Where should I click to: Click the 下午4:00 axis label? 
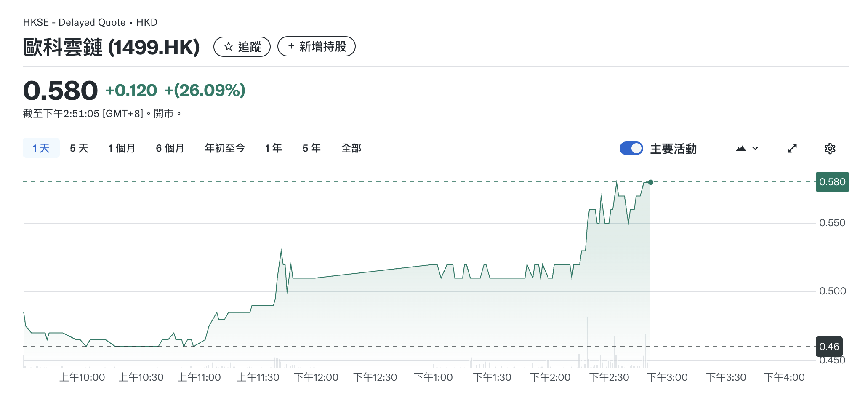click(x=784, y=377)
